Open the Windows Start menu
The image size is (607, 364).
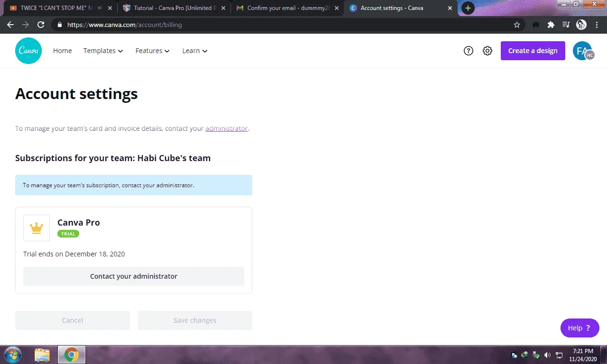[x=12, y=355]
